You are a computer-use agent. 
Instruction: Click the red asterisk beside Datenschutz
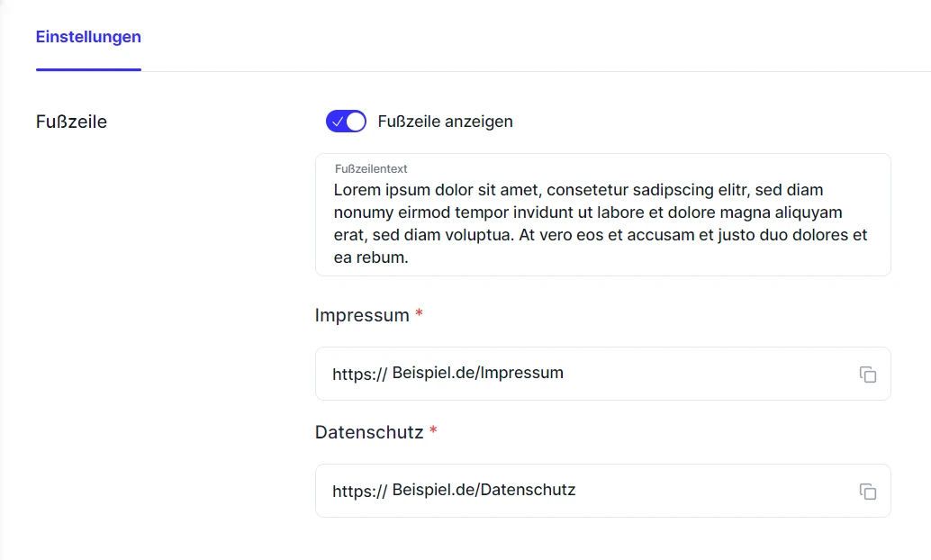tap(433, 432)
